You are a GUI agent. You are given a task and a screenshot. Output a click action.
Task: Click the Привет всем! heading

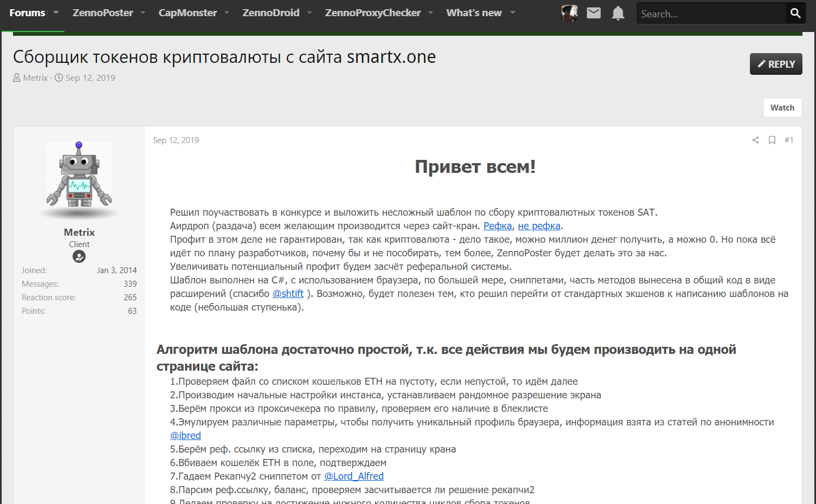475,166
